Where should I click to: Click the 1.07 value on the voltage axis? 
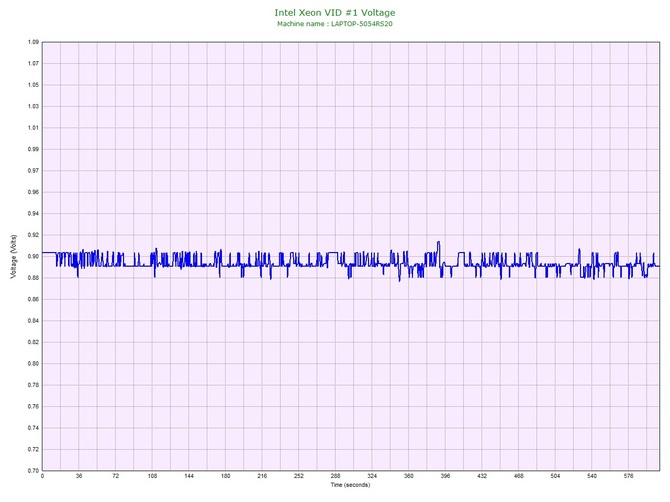pos(33,63)
